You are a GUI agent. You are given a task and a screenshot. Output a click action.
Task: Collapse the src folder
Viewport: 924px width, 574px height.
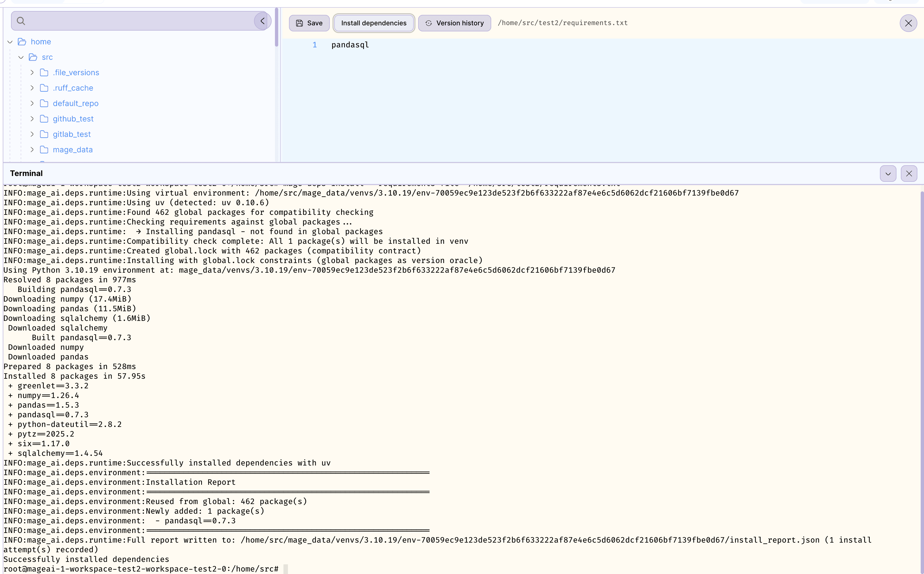coord(21,57)
